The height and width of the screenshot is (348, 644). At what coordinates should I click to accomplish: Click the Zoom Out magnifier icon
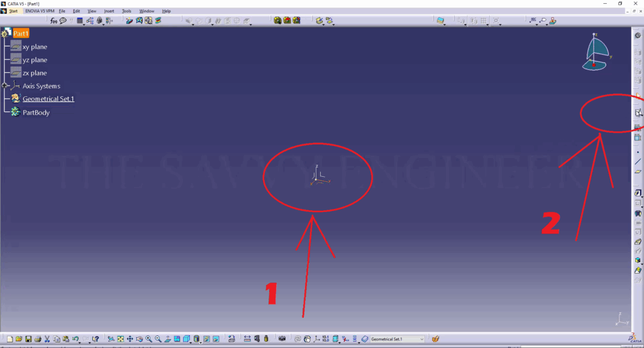158,339
